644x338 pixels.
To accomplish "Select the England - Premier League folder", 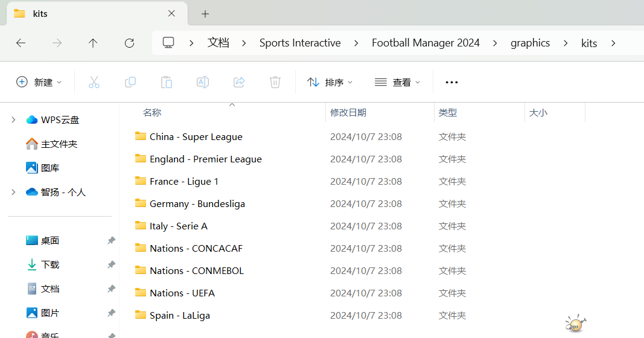I will (x=205, y=159).
